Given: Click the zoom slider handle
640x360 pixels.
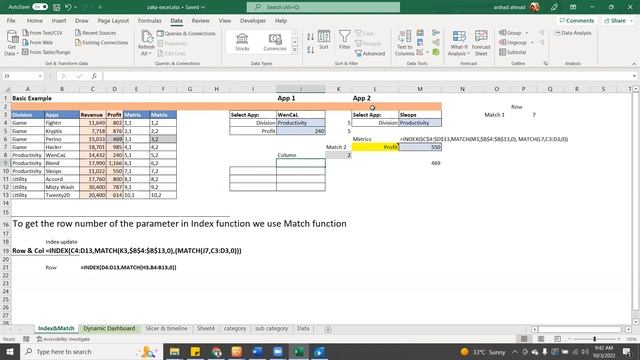Looking at the screenshot, I should click(x=594, y=339).
